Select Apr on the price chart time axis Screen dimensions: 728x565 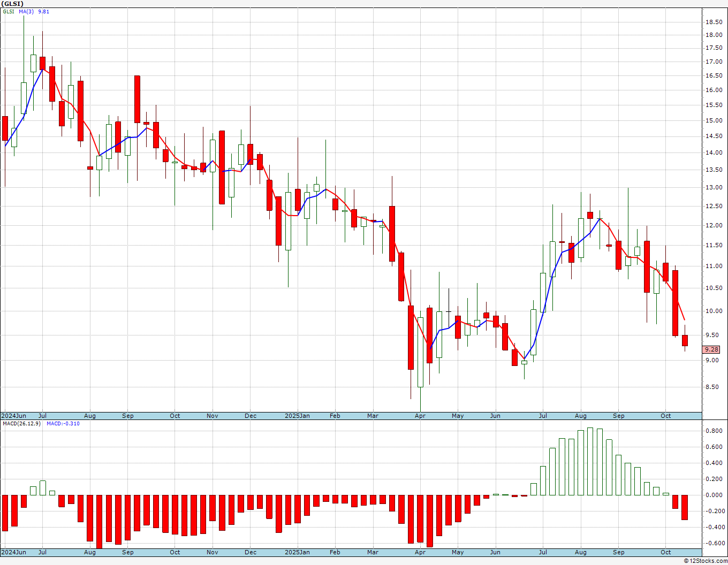click(420, 416)
